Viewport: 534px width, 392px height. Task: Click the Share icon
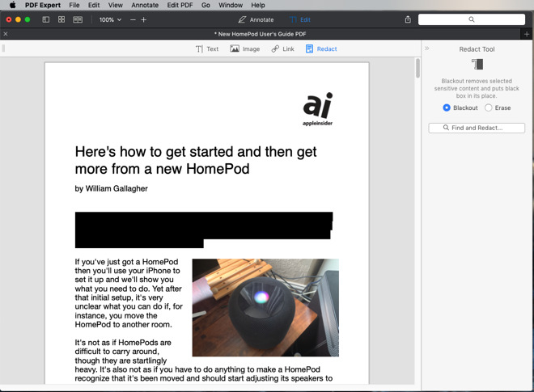[x=408, y=19]
